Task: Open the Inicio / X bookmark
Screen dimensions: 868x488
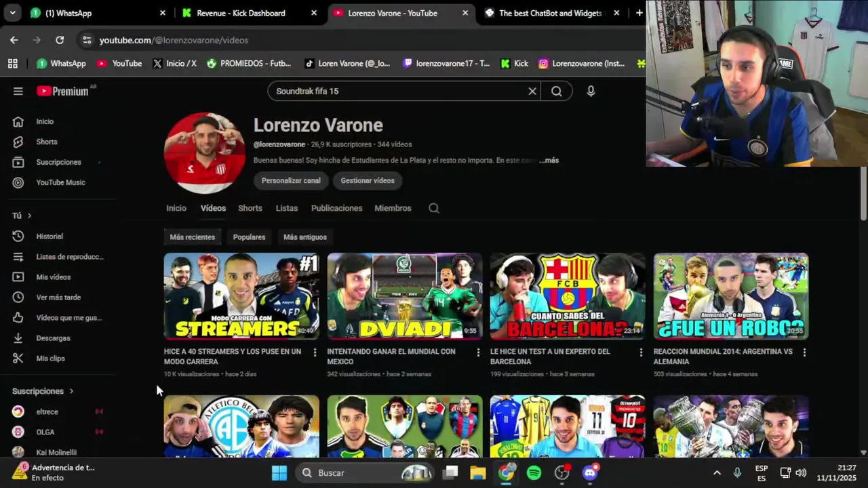Action: (x=174, y=63)
